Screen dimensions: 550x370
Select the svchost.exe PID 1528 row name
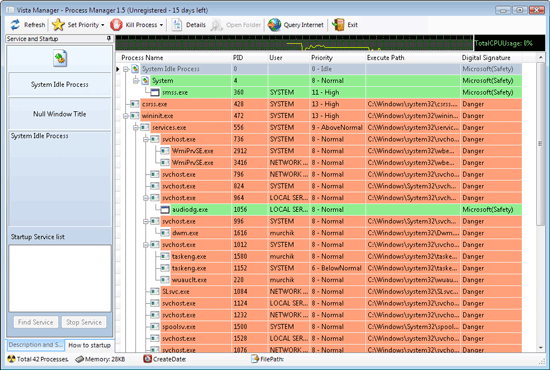(x=179, y=338)
